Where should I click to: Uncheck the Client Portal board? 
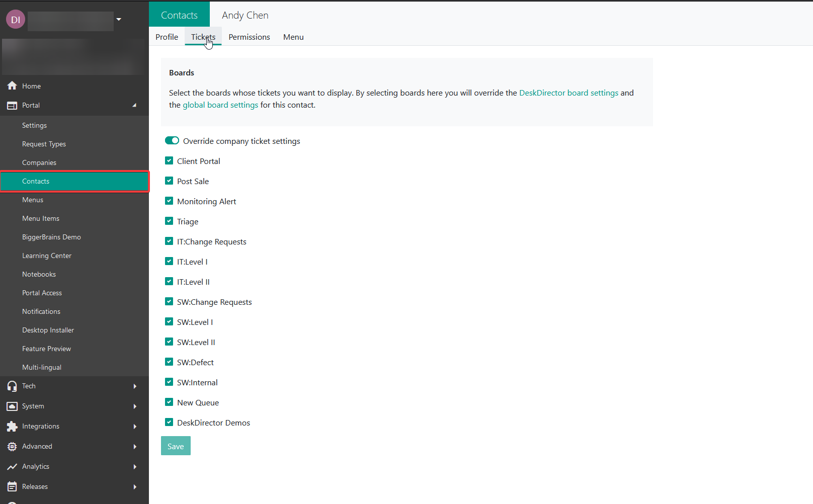169,161
